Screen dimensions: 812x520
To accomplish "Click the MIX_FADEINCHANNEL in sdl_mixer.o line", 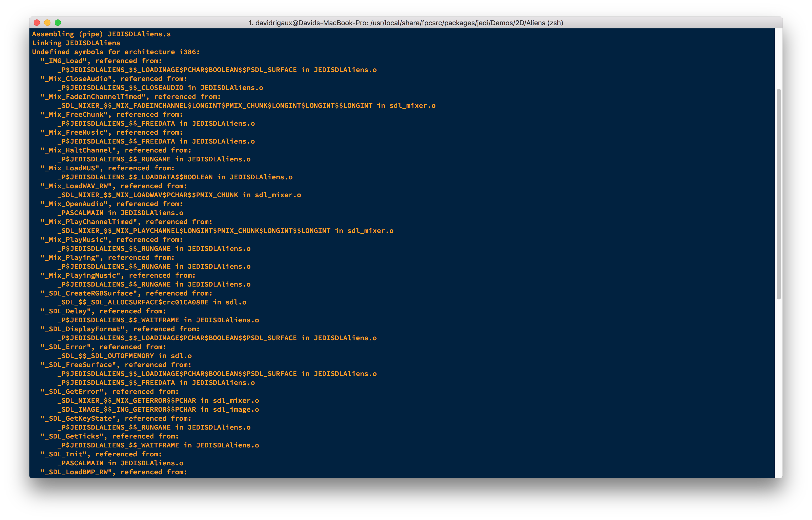I will click(x=246, y=106).
